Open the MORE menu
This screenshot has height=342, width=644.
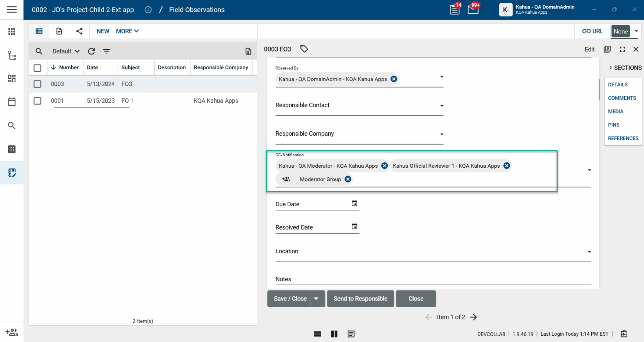pos(127,31)
